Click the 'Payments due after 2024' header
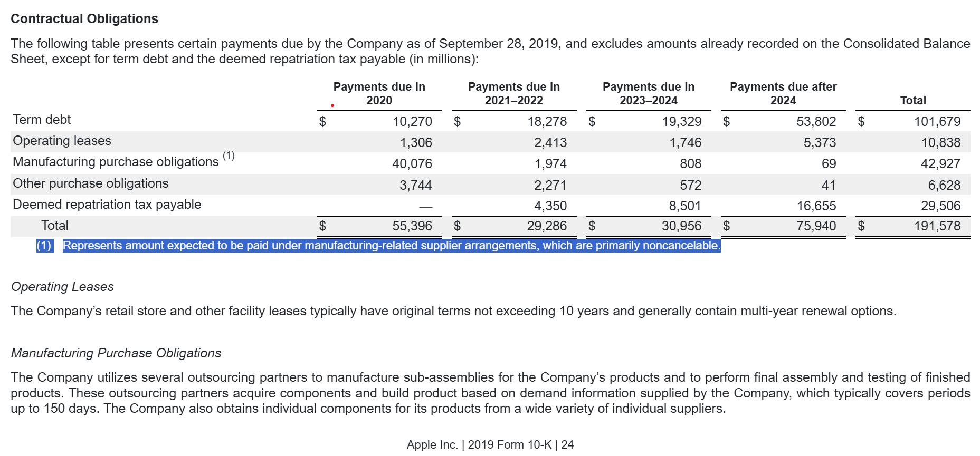Image resolution: width=980 pixels, height=456 pixels. click(783, 93)
